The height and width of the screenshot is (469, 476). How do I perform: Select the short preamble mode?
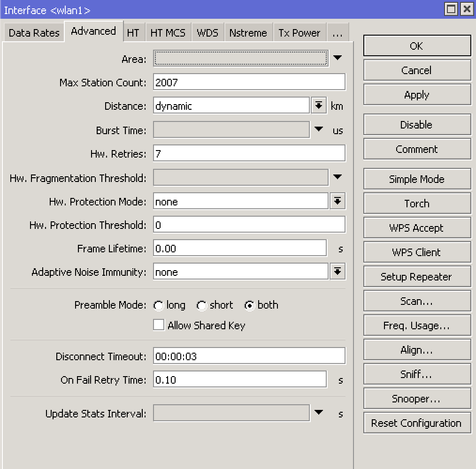pos(201,305)
